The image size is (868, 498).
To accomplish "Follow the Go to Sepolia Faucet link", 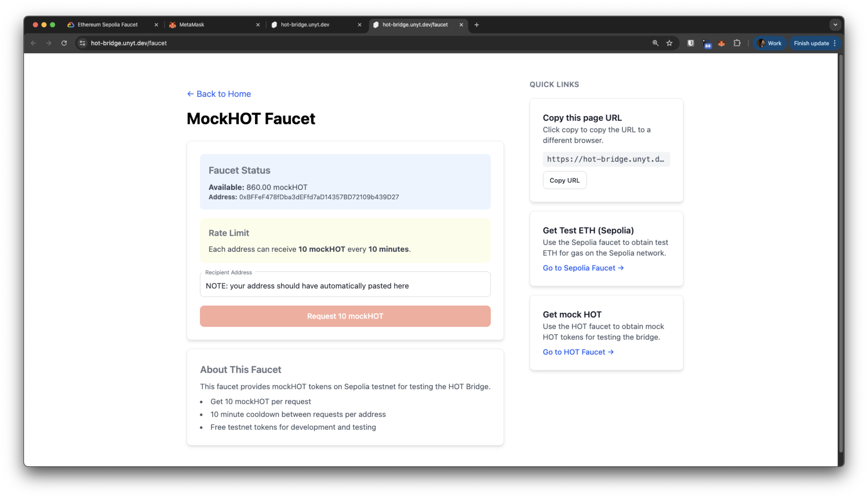I will pos(583,268).
